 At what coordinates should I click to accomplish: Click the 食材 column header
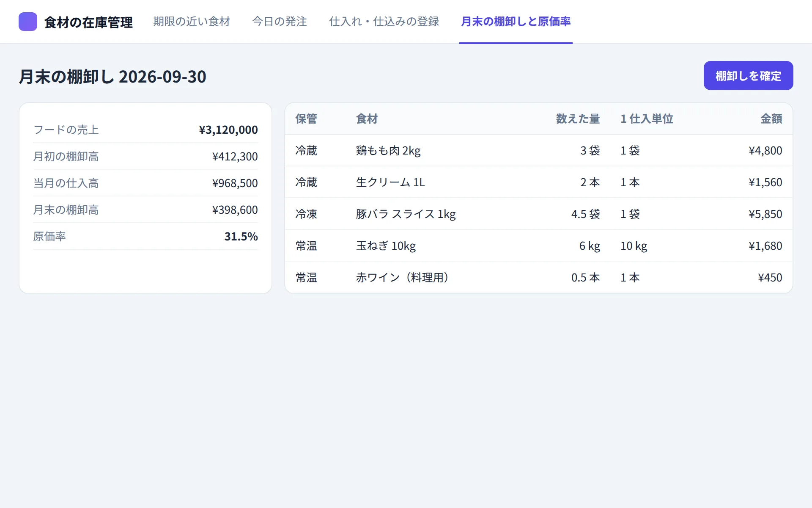pos(367,119)
